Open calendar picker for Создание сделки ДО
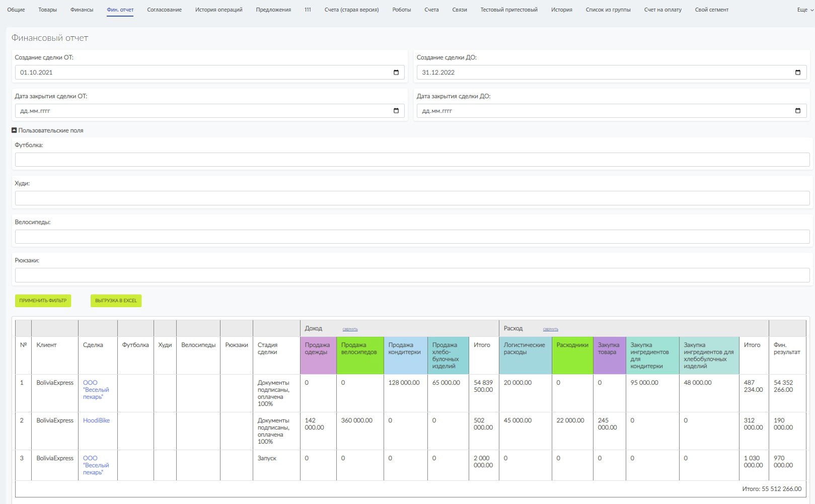The width and height of the screenshot is (815, 504). (797, 73)
